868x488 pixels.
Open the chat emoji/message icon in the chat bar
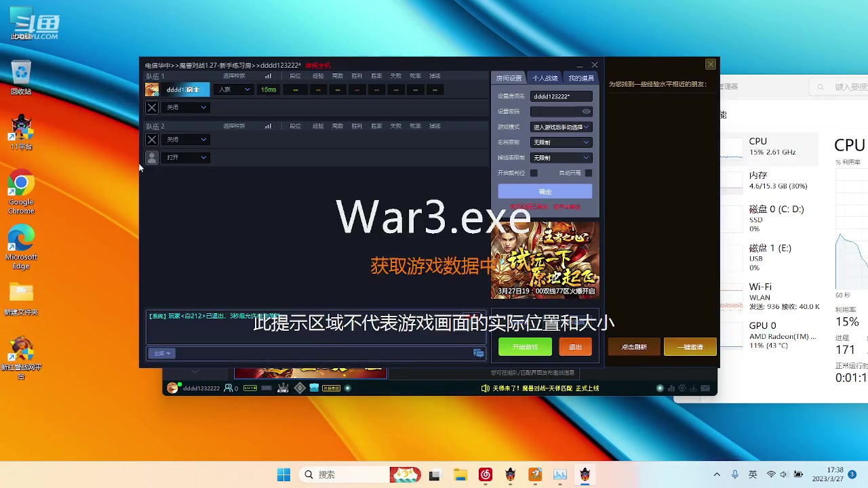pos(479,353)
